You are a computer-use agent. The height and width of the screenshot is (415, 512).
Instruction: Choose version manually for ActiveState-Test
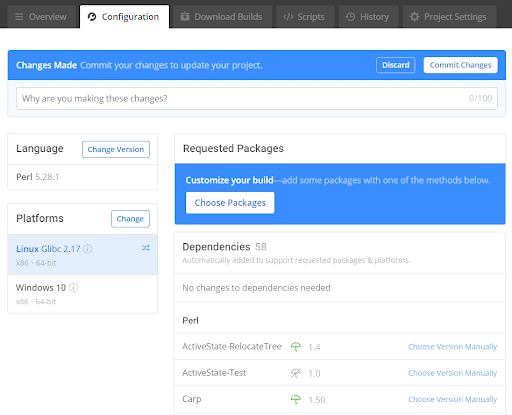[x=452, y=373]
